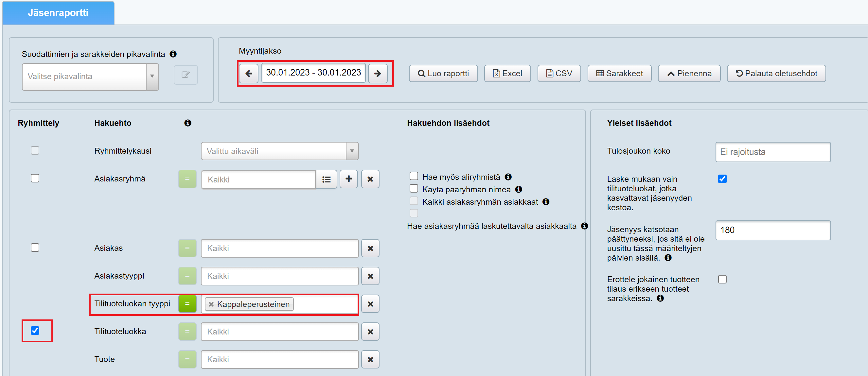Click the Luo raportti button

pyautogui.click(x=443, y=73)
